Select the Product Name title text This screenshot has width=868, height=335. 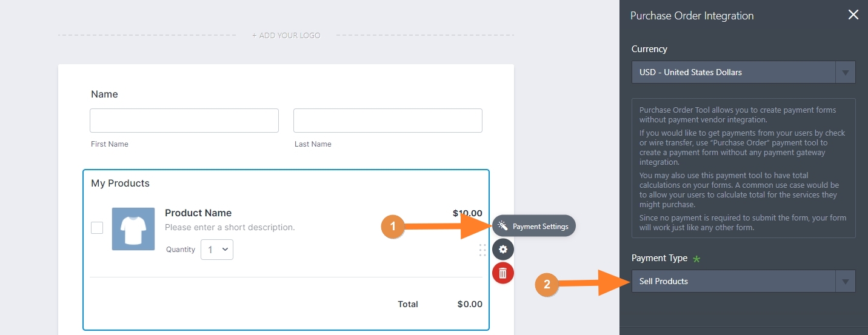click(x=198, y=213)
